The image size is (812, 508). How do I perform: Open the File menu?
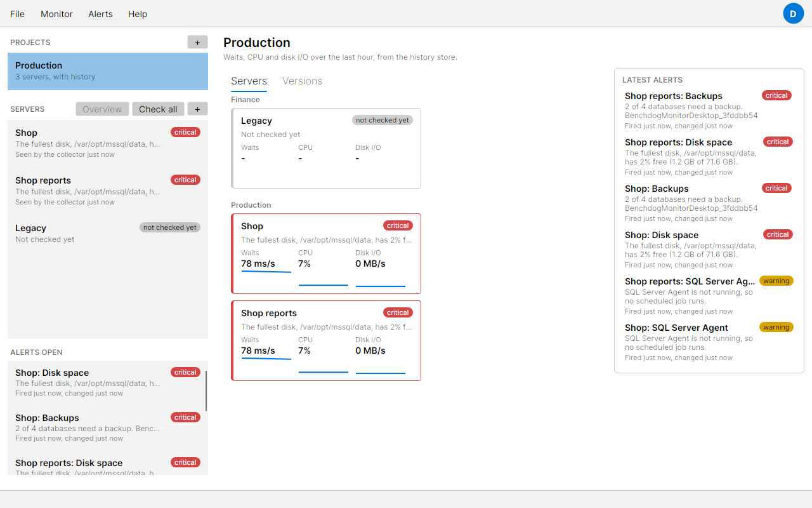pos(17,14)
